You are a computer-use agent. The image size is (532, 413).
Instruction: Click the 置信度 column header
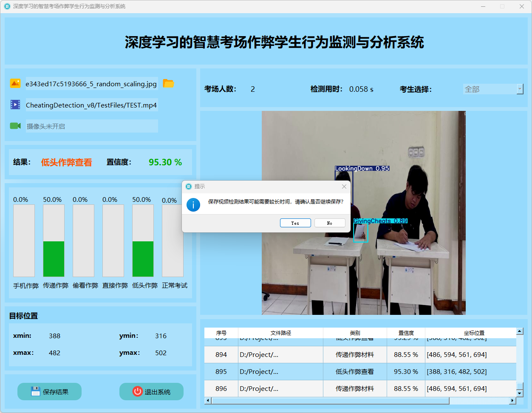[x=406, y=333]
